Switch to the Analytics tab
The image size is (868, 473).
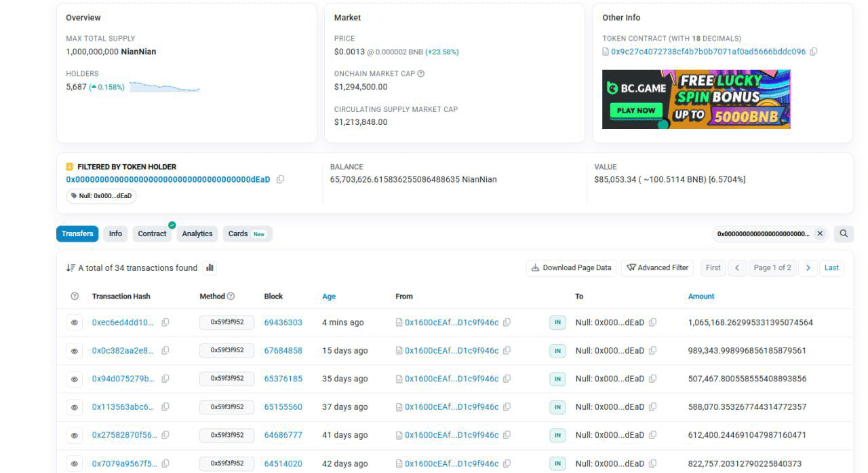point(197,233)
